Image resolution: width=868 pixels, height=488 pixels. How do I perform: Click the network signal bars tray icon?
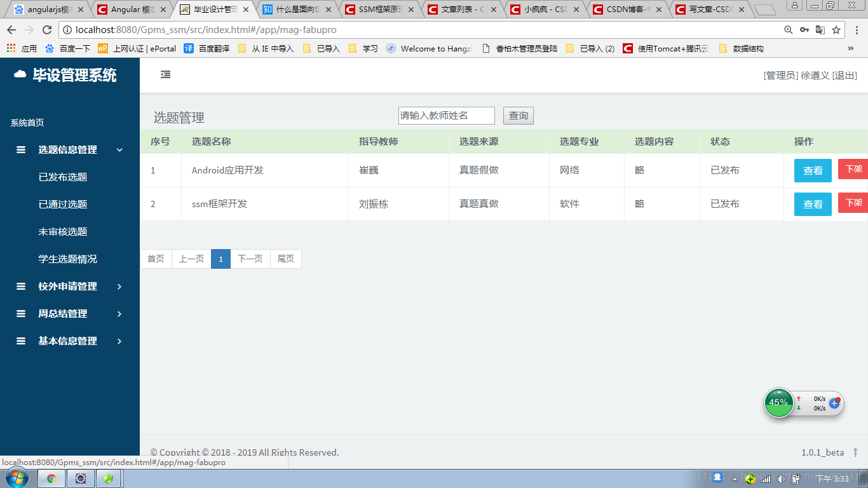tap(766, 478)
